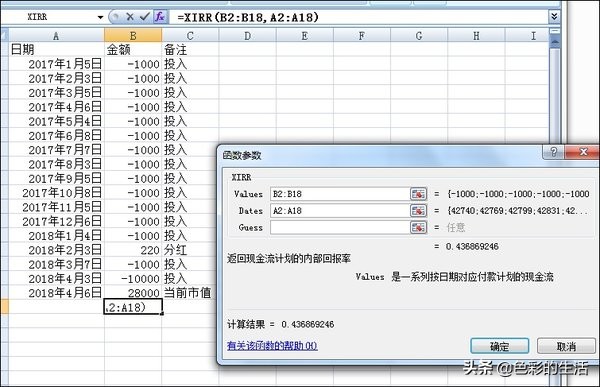Open the Insert Function fx icon

click(160, 17)
